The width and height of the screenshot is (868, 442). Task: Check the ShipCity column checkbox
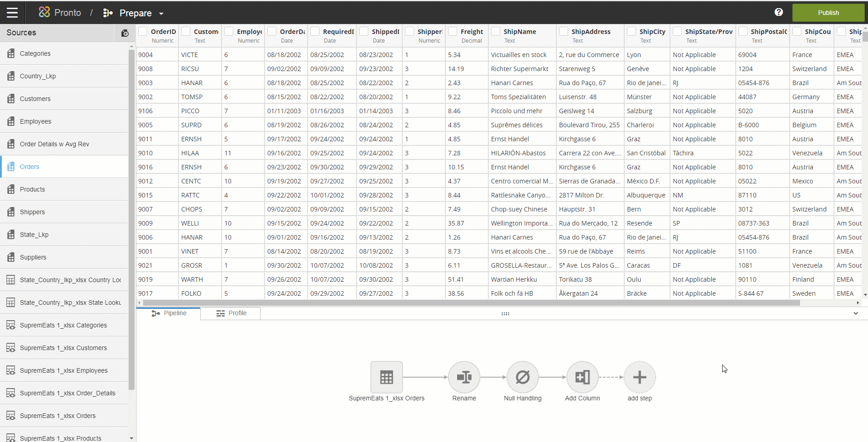[x=632, y=31]
